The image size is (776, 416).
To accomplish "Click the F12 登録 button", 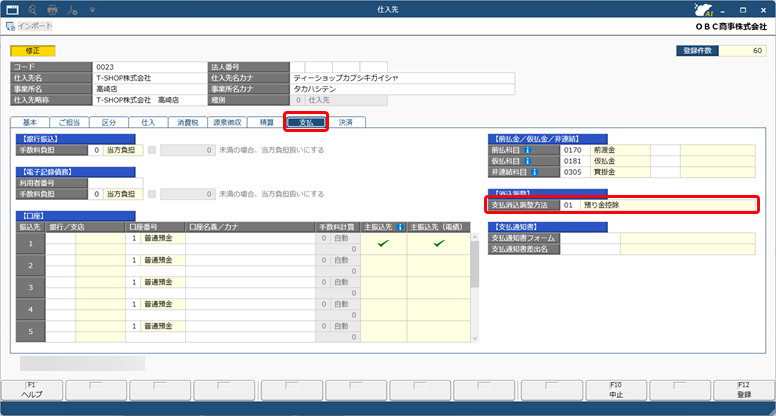I will pos(744,390).
